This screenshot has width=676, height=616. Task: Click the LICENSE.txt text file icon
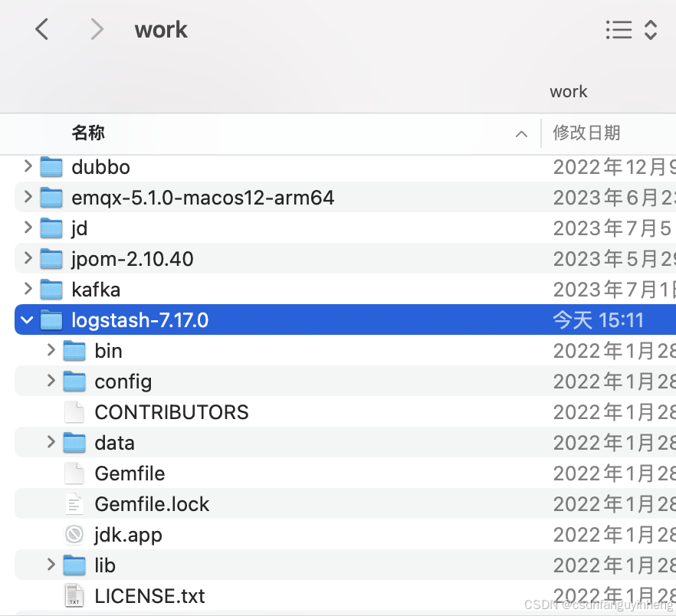click(x=74, y=595)
